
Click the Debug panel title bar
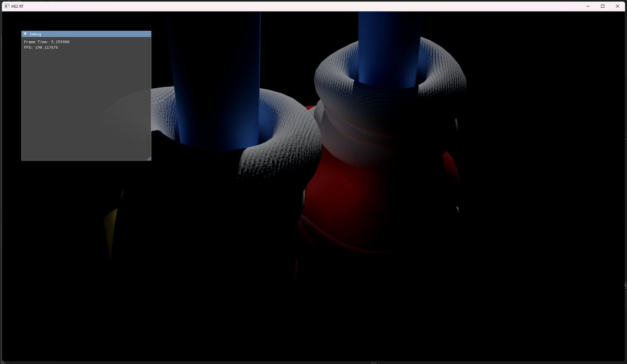[x=86, y=34]
